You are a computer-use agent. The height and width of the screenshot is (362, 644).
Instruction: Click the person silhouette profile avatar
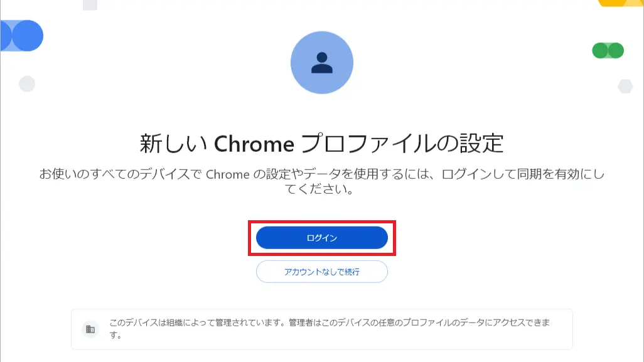(x=321, y=62)
